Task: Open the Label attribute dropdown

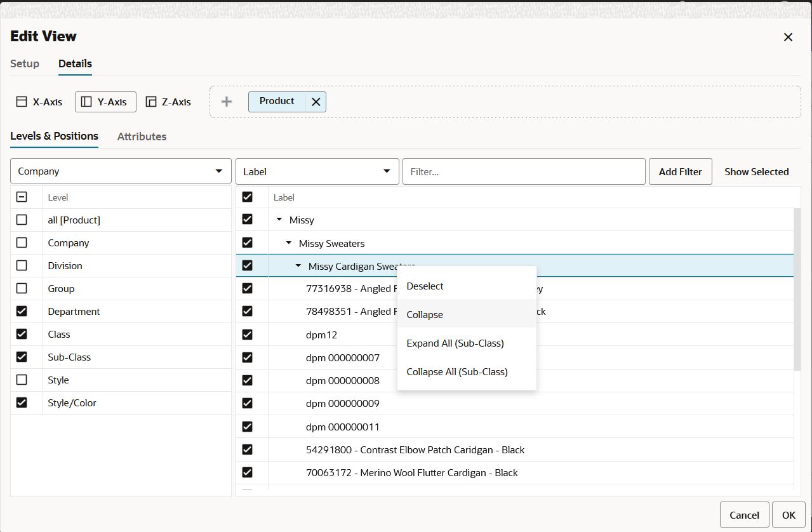Action: pos(317,171)
